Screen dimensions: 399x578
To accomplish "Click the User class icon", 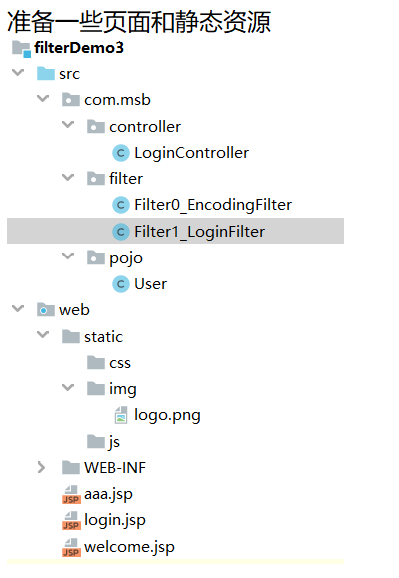I will (x=121, y=284).
